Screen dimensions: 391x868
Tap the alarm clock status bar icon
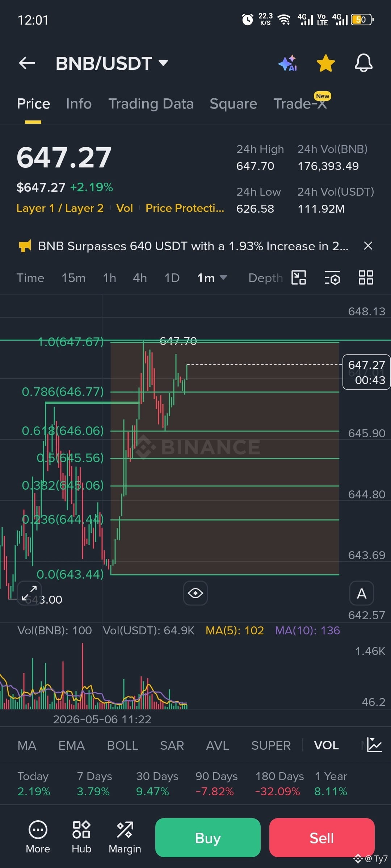click(248, 20)
